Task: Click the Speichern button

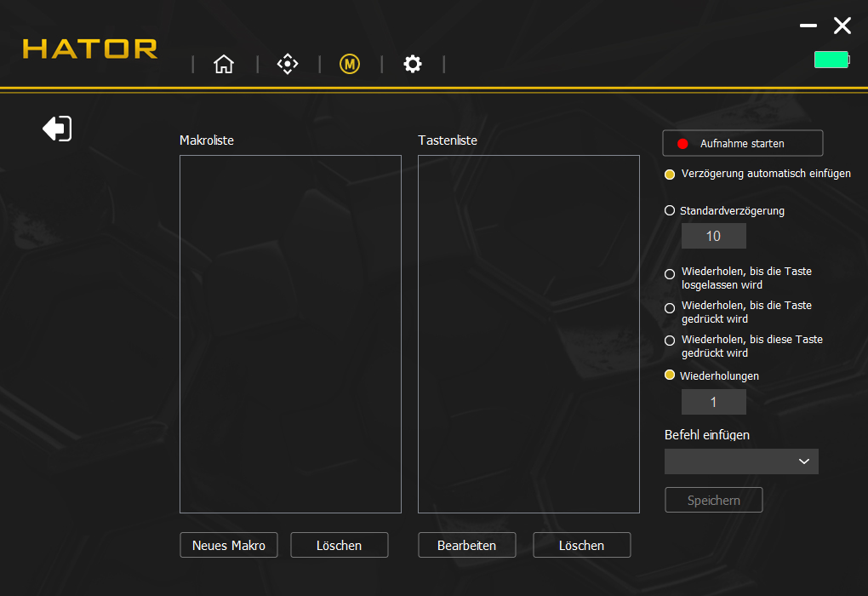Action: [714, 500]
